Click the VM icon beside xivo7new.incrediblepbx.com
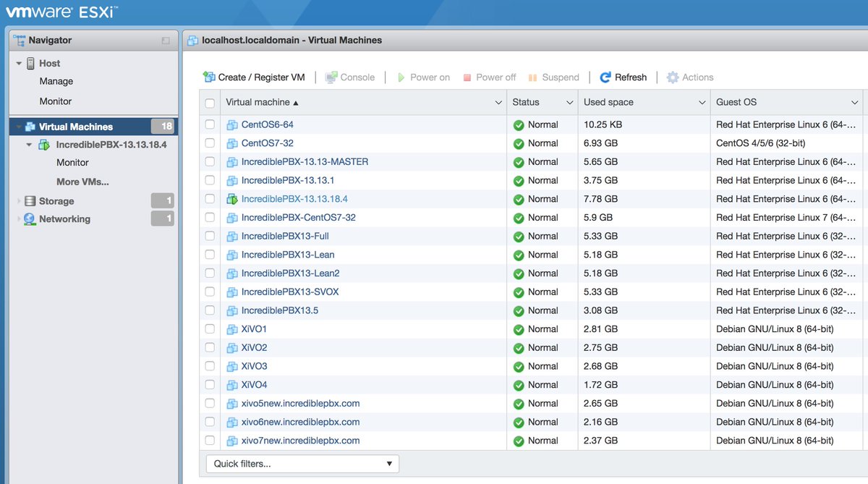Screen dimensions: 868x484 232,441
